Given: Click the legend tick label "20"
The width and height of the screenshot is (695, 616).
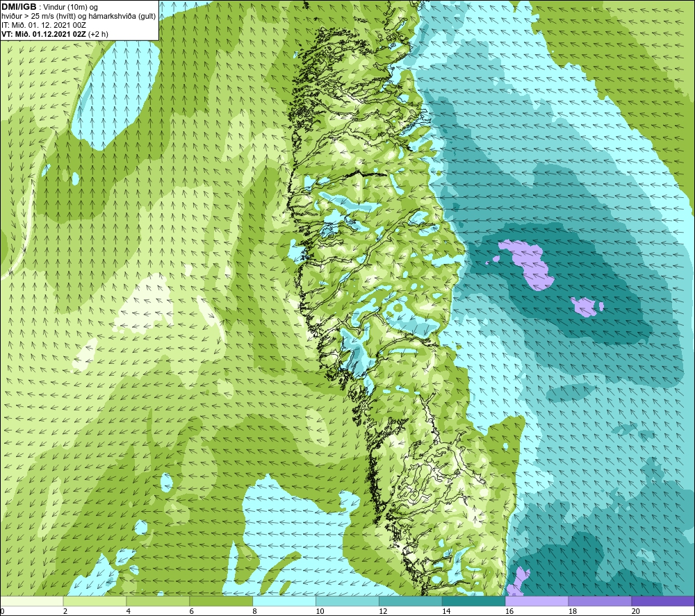Looking at the screenshot, I should click(x=636, y=611).
